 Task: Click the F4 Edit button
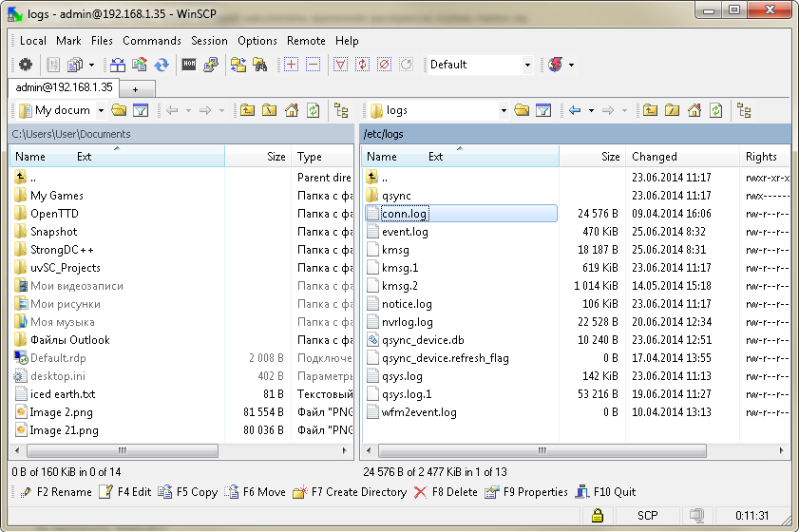(x=125, y=492)
